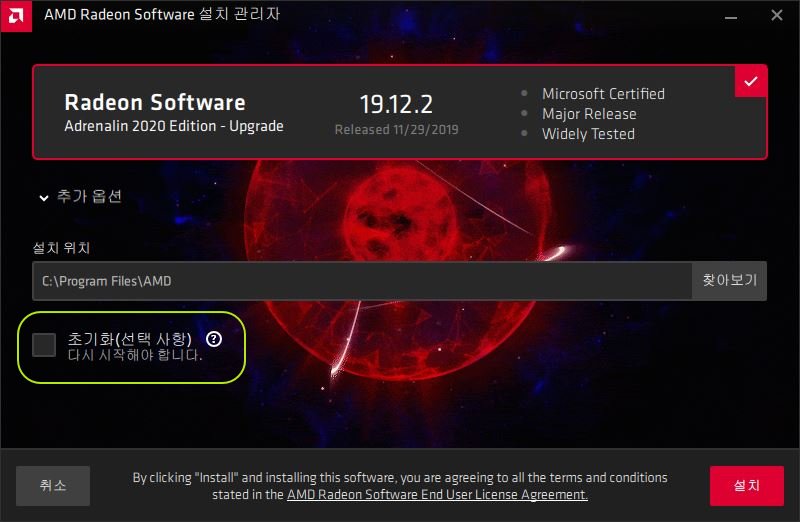Click the 'Microsoft Certified' text

[603, 94]
